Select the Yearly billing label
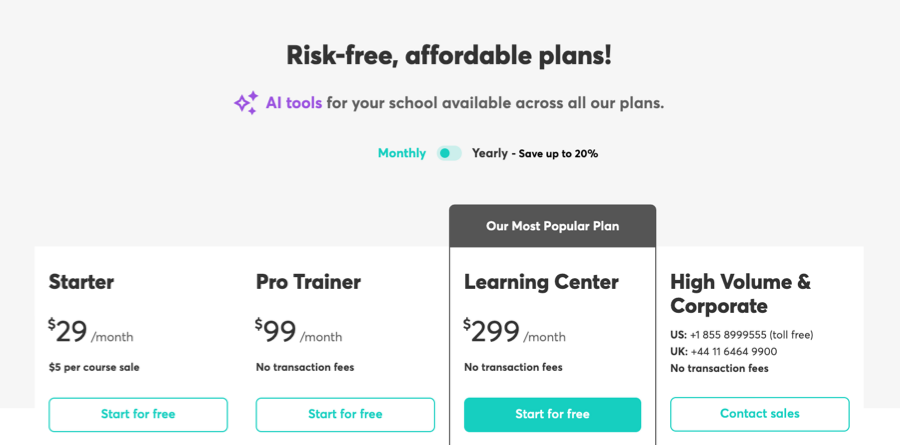This screenshot has width=900, height=445. pos(490,153)
